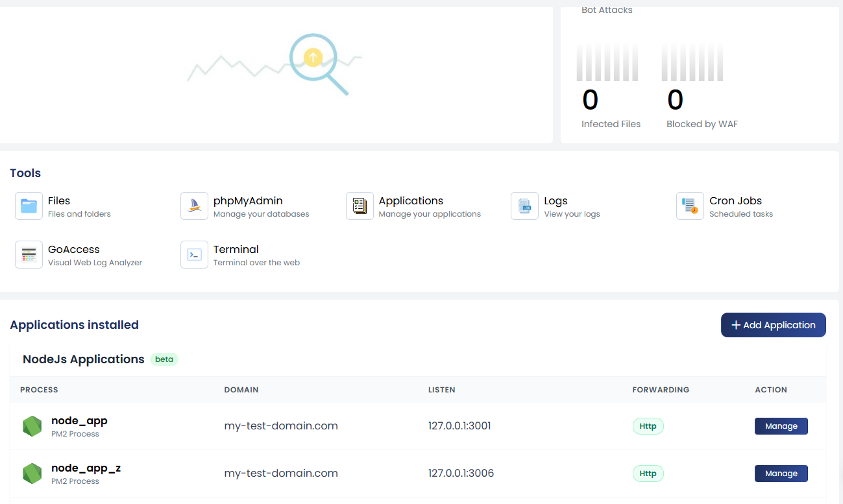Open the Terminal prompt icon
Screen dimensions: 843x504
point(194,254)
